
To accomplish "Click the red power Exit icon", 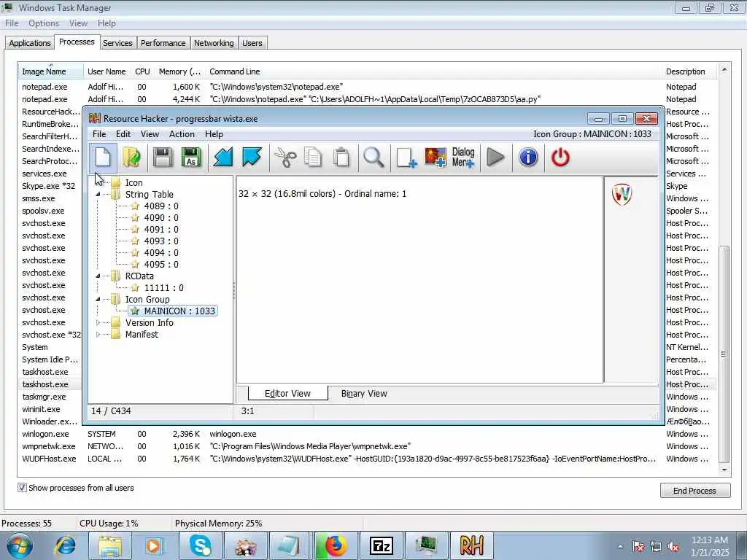I will click(x=560, y=157).
